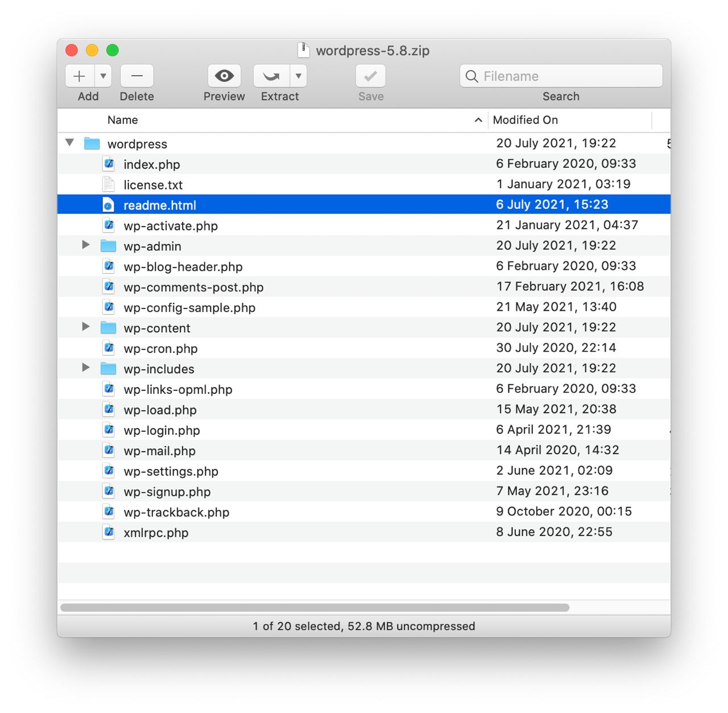Select the xmlrpc.php file name
This screenshot has width=728, height=713.
click(156, 533)
